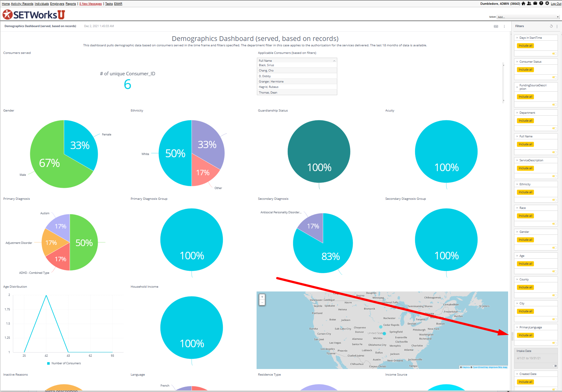This screenshot has height=392, width=562.
Task: Open the Filters panel three-dot menu
Action: tap(557, 26)
